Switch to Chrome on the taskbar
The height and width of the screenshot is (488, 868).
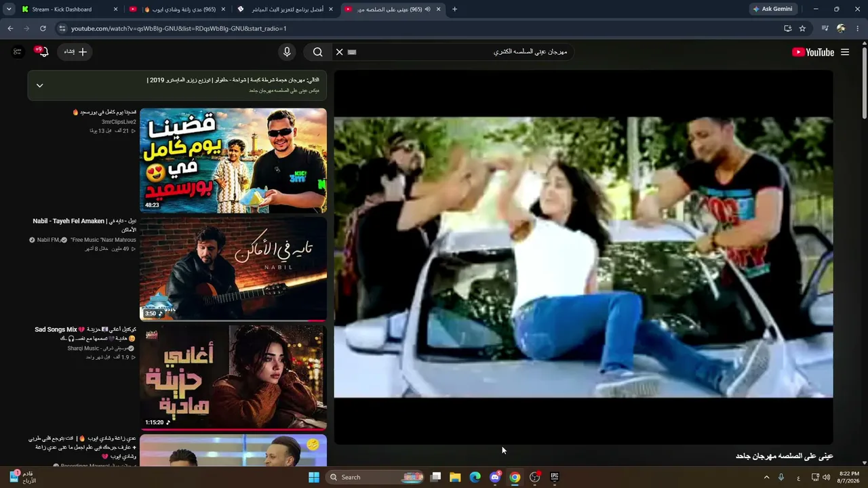(x=515, y=477)
